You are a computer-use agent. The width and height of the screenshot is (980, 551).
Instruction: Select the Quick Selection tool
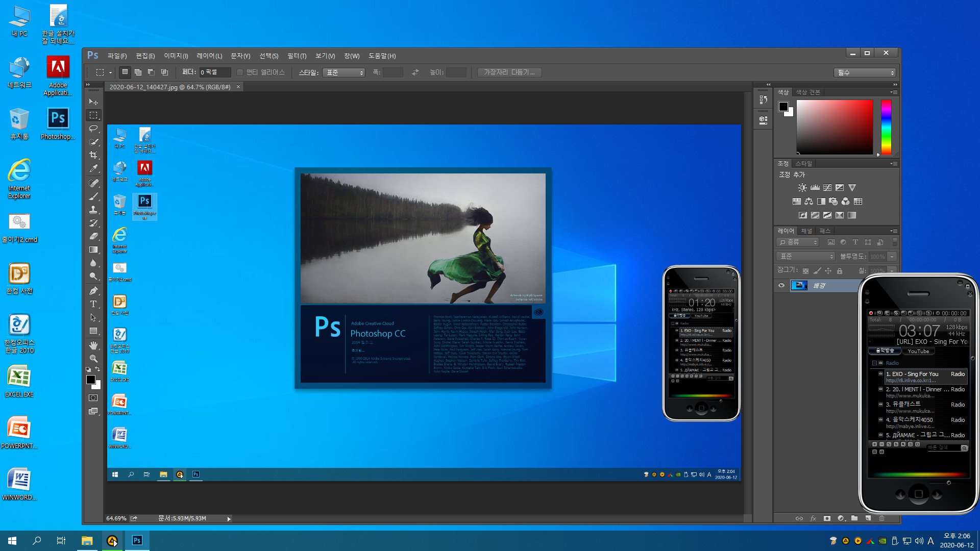coord(93,142)
